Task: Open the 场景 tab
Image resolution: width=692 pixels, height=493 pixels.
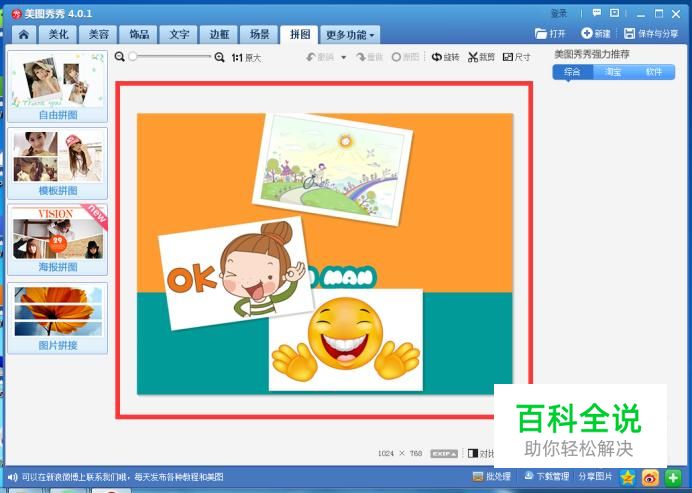Action: click(260, 35)
